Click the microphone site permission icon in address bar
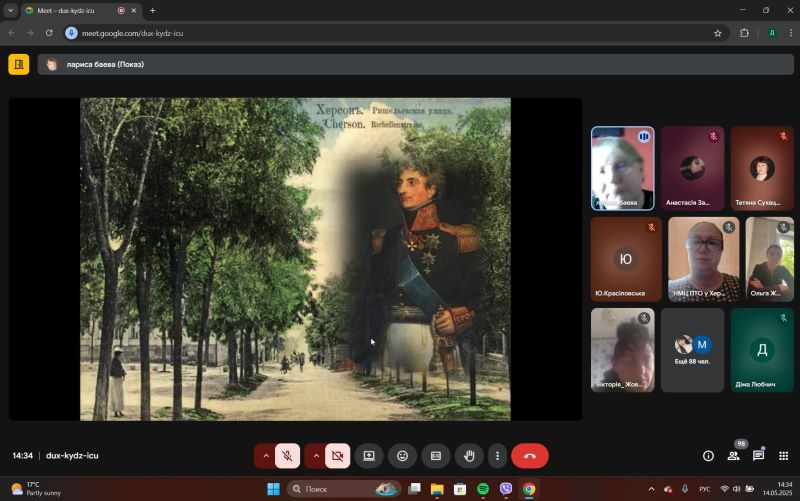This screenshot has width=800, height=501. tap(71, 33)
